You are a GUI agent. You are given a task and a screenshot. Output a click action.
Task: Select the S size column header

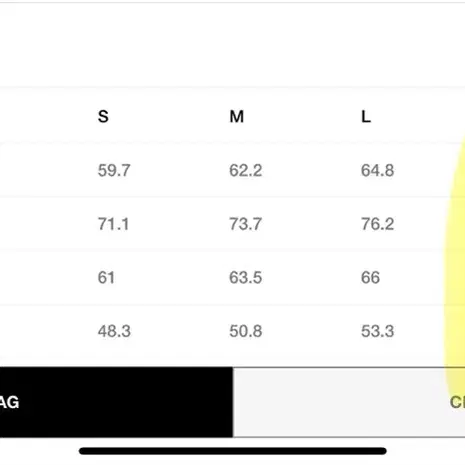[103, 117]
